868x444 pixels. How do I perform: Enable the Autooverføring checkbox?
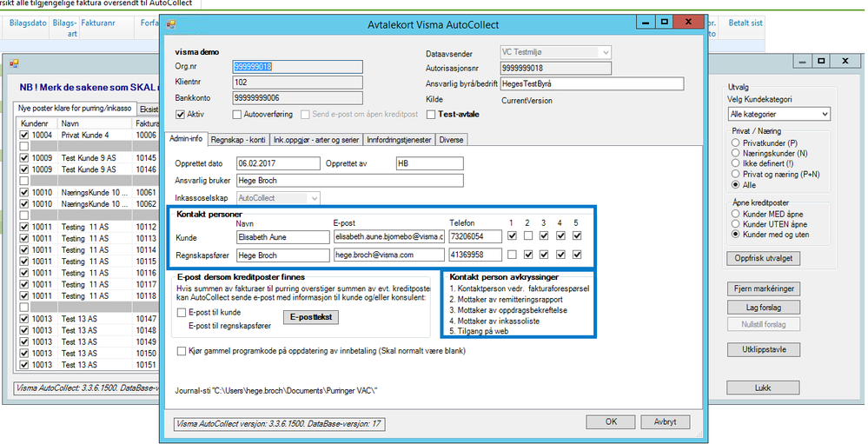point(237,115)
